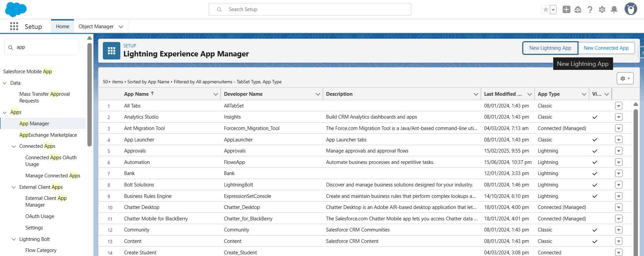Collapse the Connected Apps tree section

[14, 146]
